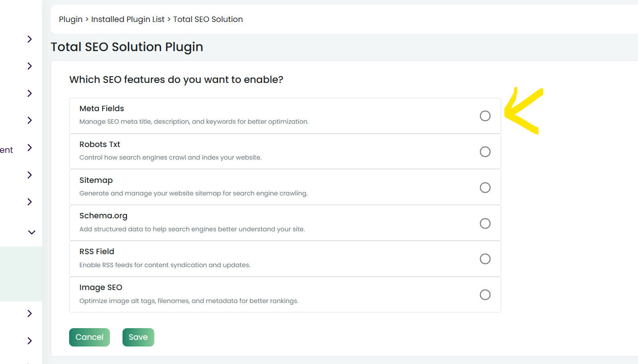Screen dimensions: 638x364
Task: Open Installed Plugin List breadcrumb link
Action: coord(128,19)
